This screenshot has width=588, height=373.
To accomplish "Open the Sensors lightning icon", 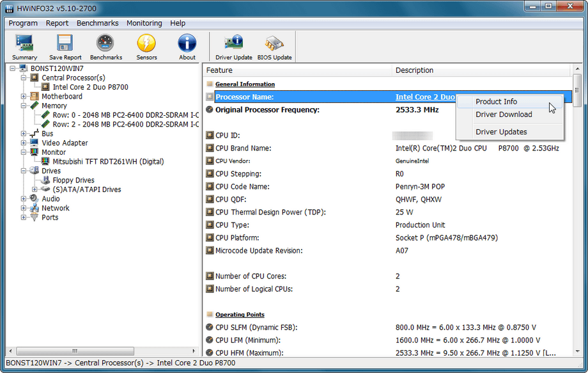I will tap(146, 43).
